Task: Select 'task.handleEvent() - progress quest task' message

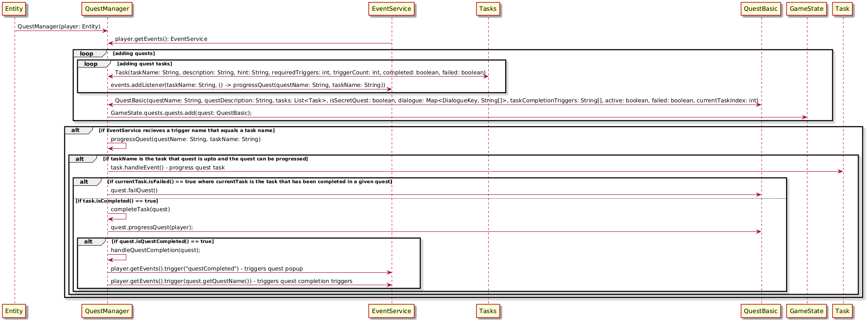Action: (x=168, y=168)
